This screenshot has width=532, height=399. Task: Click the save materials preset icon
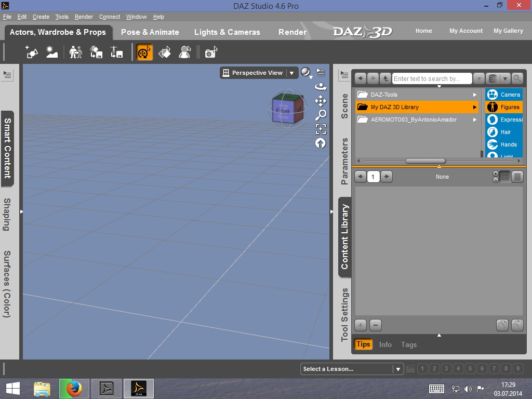pos(96,52)
